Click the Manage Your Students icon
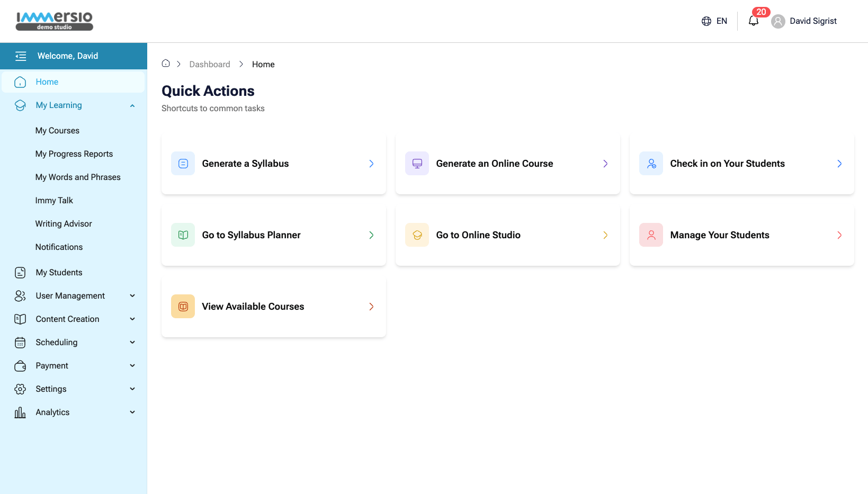Screen dimensions: 868x494 tap(651, 235)
